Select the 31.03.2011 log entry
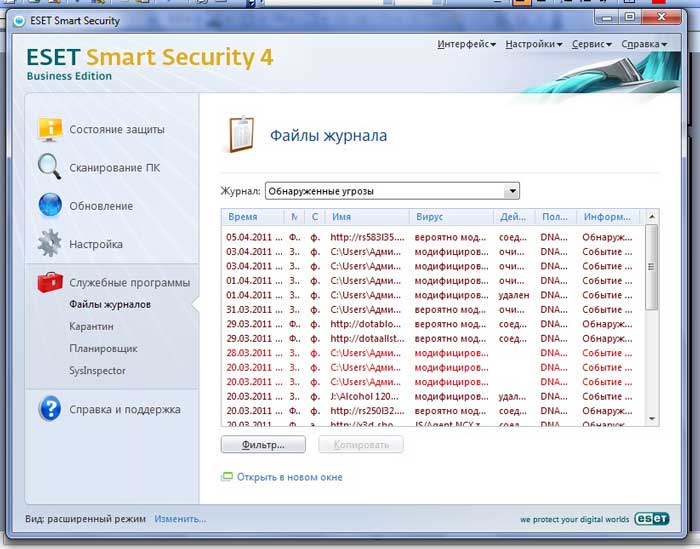This screenshot has width=700, height=549. pos(433,309)
